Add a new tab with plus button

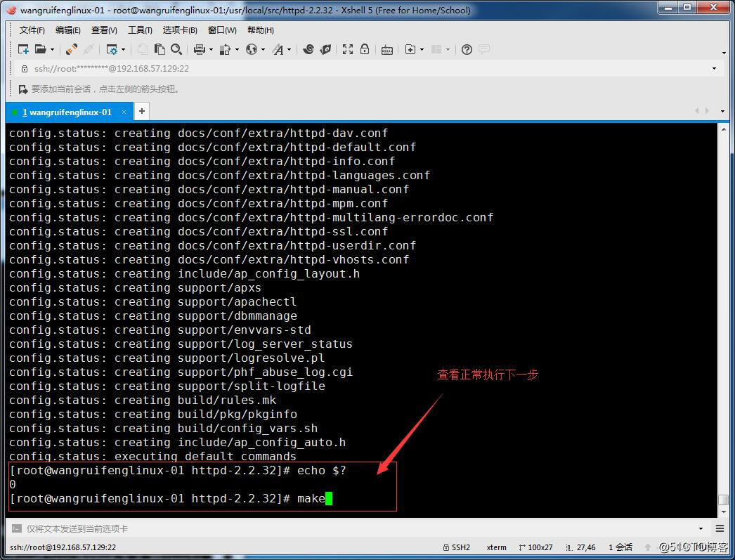(141, 112)
